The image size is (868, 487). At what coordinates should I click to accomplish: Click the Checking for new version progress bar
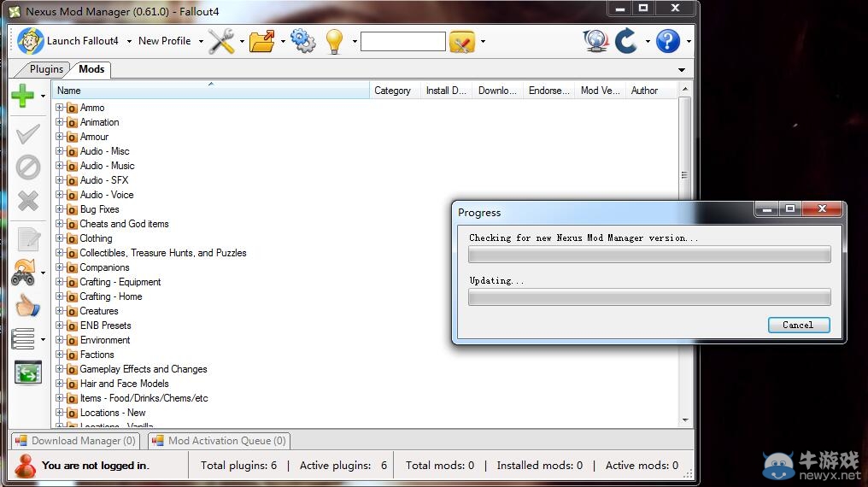coord(649,255)
